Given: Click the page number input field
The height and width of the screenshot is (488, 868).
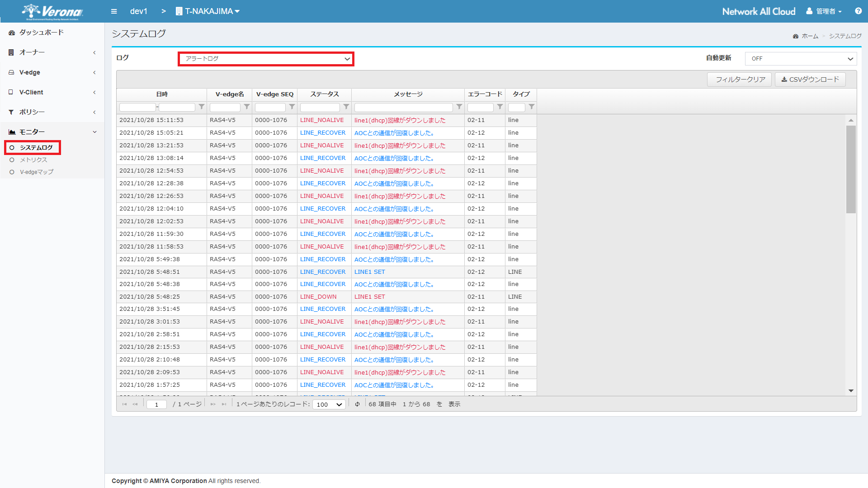Looking at the screenshot, I should click(x=156, y=404).
